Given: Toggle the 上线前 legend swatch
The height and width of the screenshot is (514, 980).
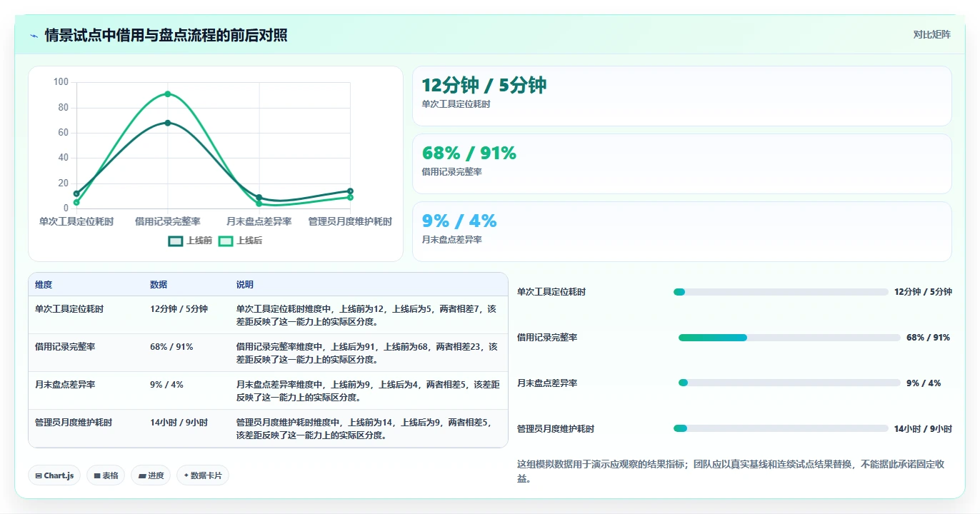Looking at the screenshot, I should pos(176,241).
